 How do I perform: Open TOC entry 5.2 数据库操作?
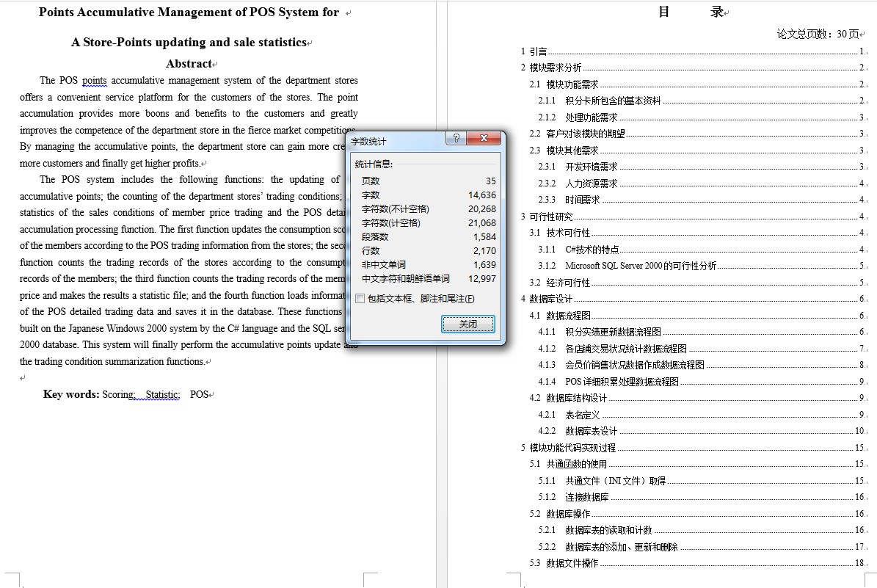(697, 514)
